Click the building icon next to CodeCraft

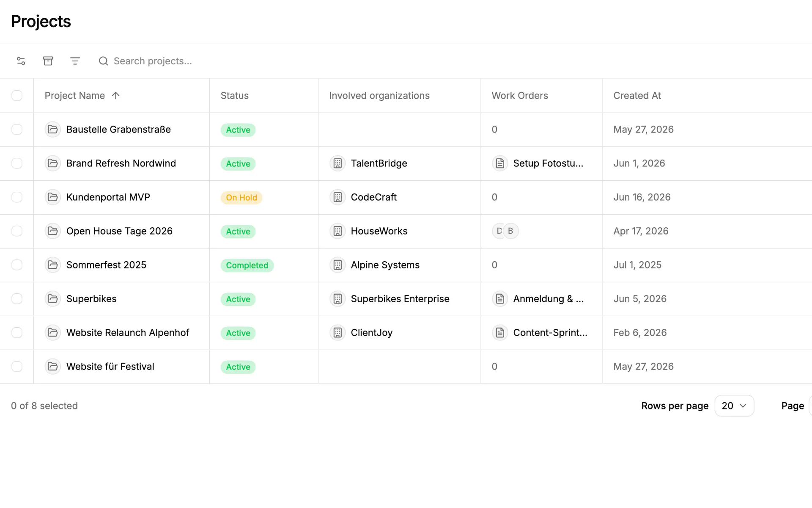[x=337, y=197]
